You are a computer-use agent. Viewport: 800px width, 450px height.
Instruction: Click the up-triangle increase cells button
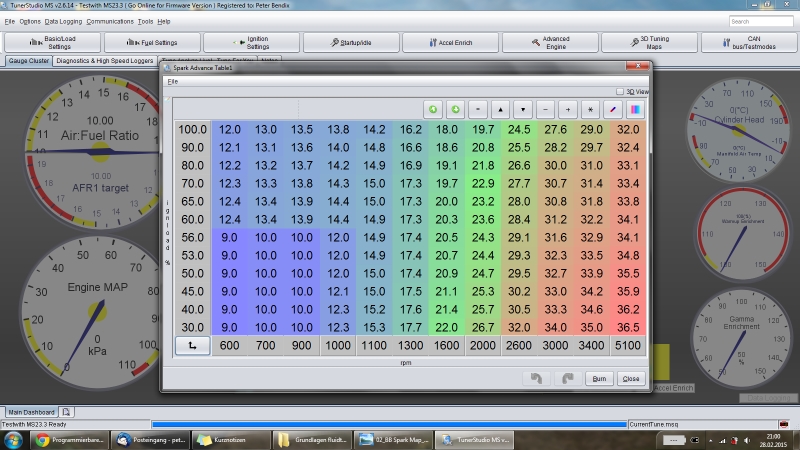502,108
